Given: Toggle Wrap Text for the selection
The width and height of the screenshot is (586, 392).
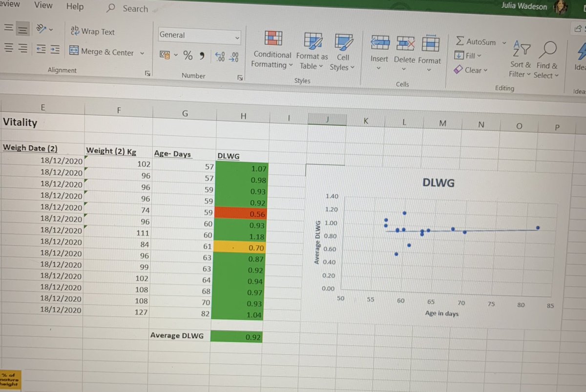Looking at the screenshot, I should click(x=92, y=31).
